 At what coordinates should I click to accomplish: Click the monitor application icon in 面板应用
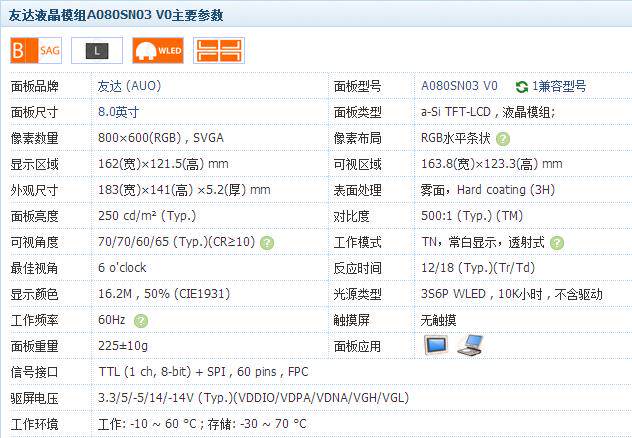(x=436, y=345)
